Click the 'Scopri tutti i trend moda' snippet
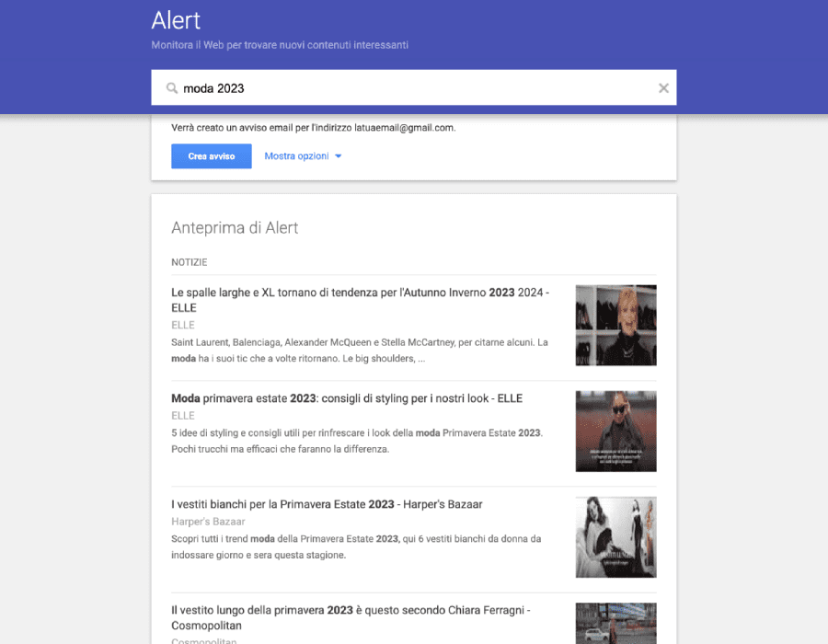The height and width of the screenshot is (644, 828). pyautogui.click(x=356, y=546)
